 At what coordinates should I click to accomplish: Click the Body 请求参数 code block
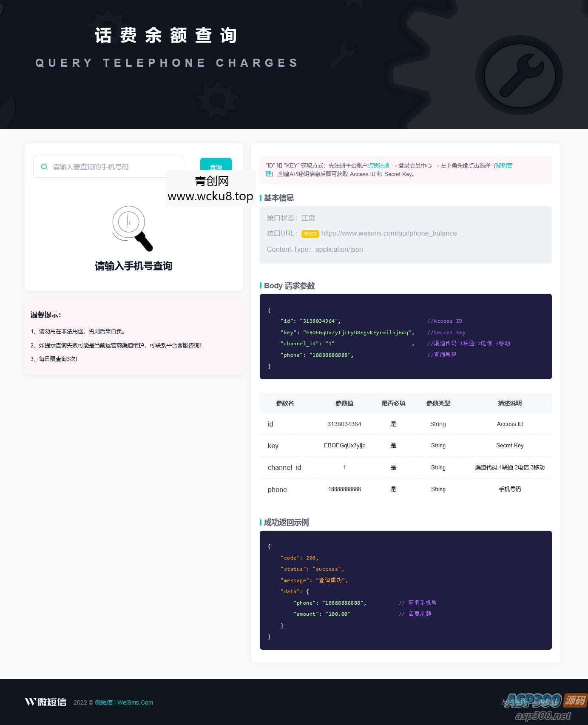point(405,336)
